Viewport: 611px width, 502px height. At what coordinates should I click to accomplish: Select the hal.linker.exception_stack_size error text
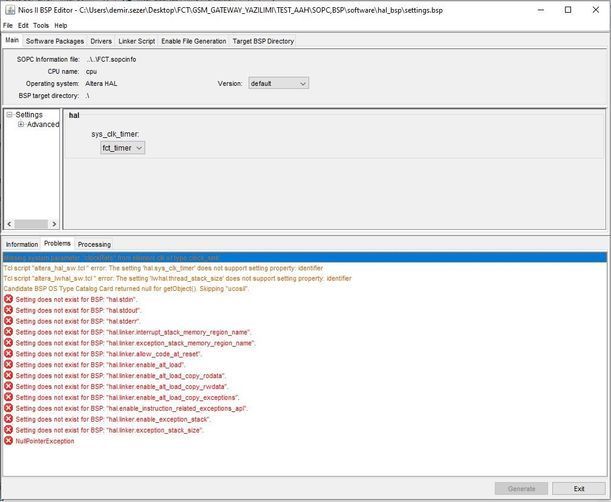(110, 430)
